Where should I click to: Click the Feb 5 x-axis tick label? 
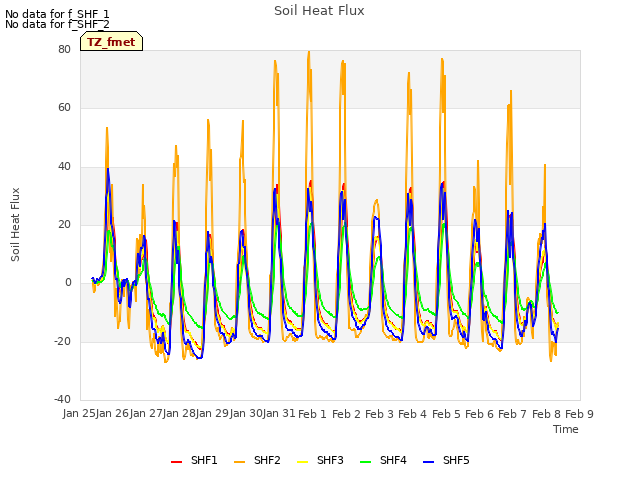[446, 414]
